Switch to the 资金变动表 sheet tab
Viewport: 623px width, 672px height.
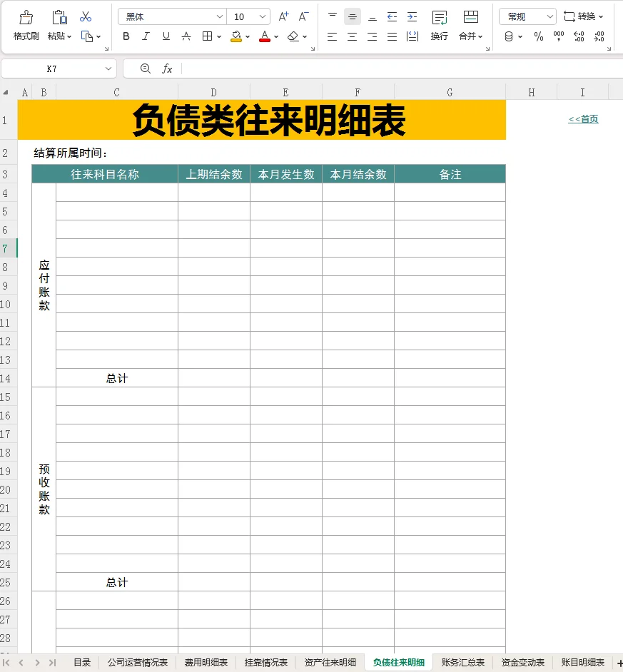[x=523, y=663]
